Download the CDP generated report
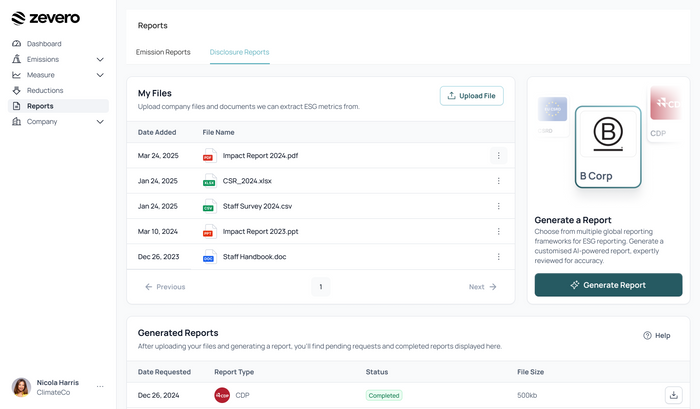The width and height of the screenshot is (700, 409). 674,395
